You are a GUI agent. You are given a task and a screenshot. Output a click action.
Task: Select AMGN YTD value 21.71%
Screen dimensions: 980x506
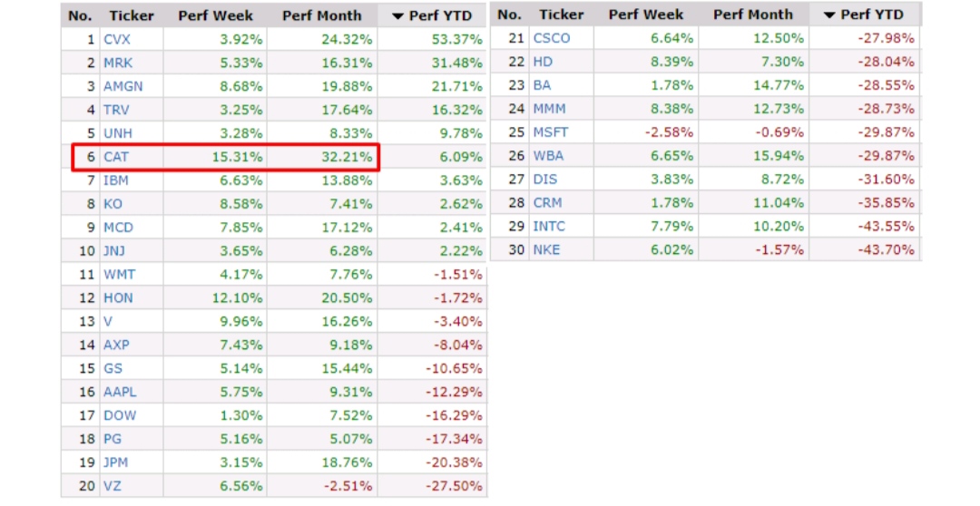(456, 86)
